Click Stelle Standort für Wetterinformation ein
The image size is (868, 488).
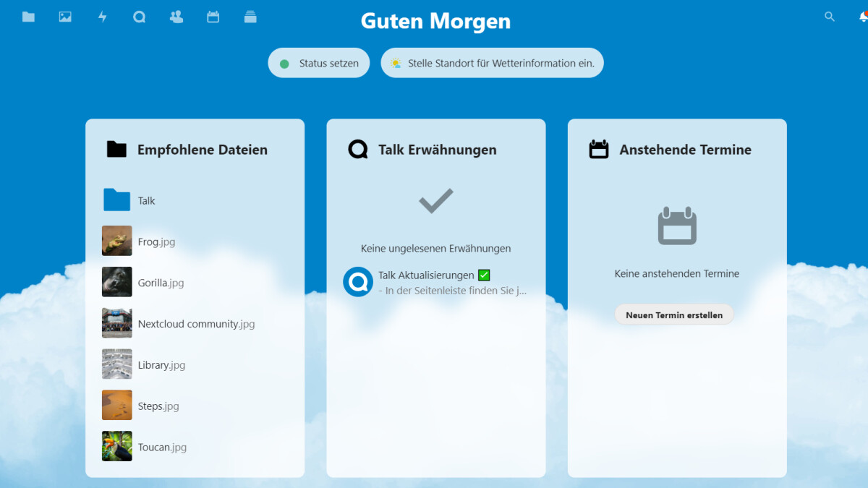pos(493,63)
